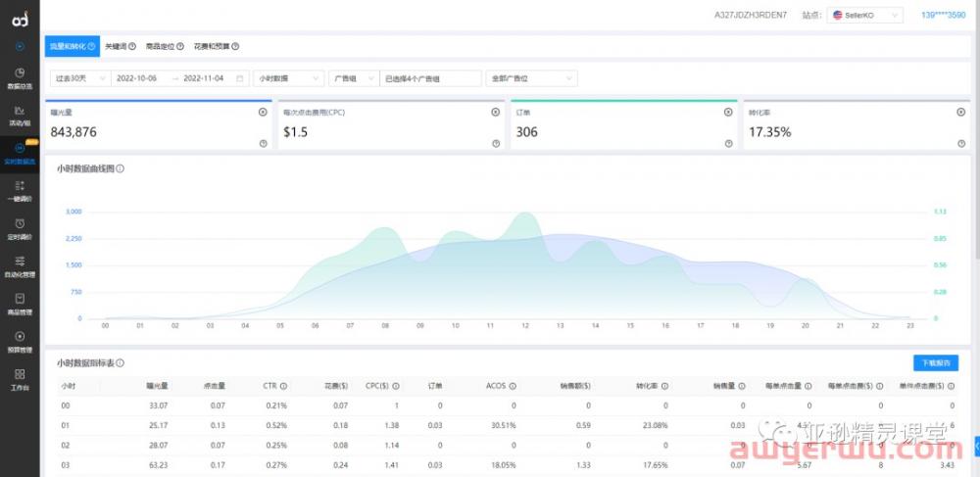Screen dimensions: 980x477
Task: Click the 已选择4个广告组 selection field
Action: pos(430,78)
